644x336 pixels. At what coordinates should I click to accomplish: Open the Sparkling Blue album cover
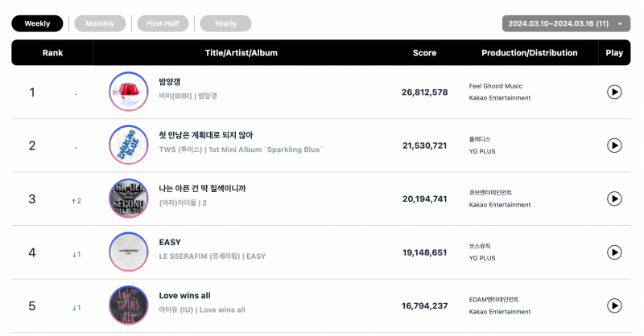129,145
